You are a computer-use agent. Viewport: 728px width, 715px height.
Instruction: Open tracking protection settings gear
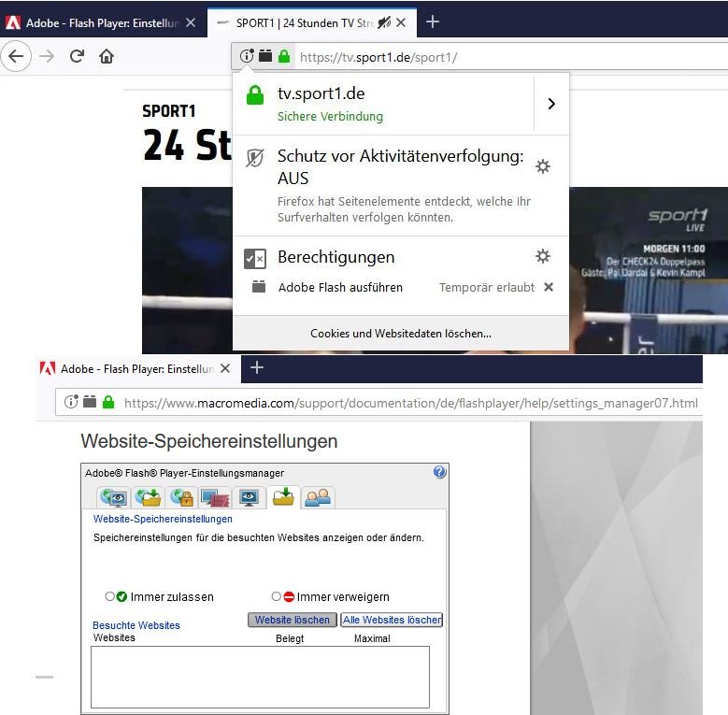pos(542,166)
